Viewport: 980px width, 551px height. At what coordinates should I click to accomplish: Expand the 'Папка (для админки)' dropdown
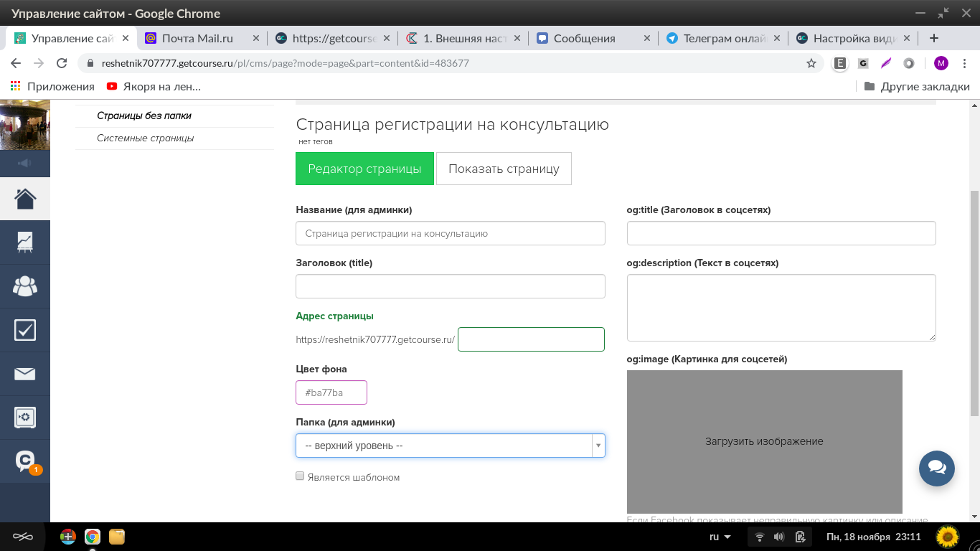450,446
